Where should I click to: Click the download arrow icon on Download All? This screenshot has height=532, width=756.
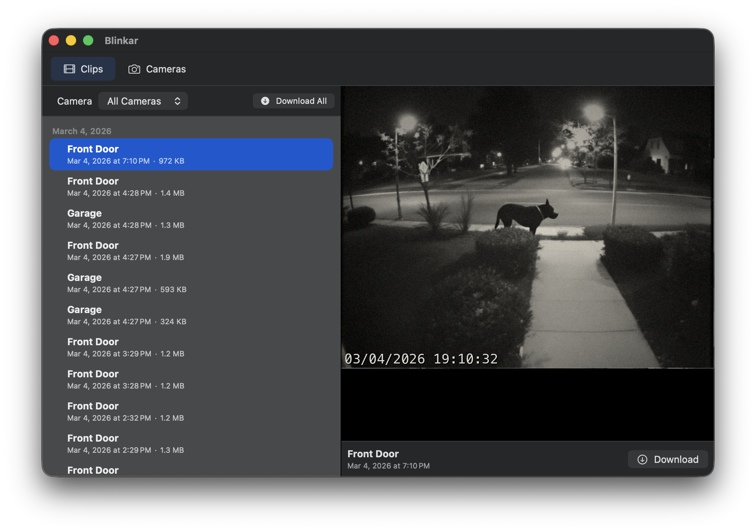click(x=265, y=100)
